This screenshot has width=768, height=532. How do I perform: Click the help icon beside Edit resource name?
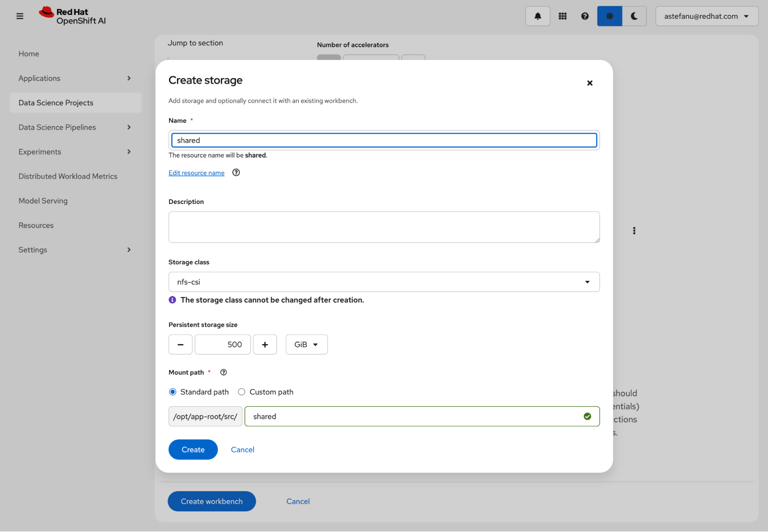(236, 172)
